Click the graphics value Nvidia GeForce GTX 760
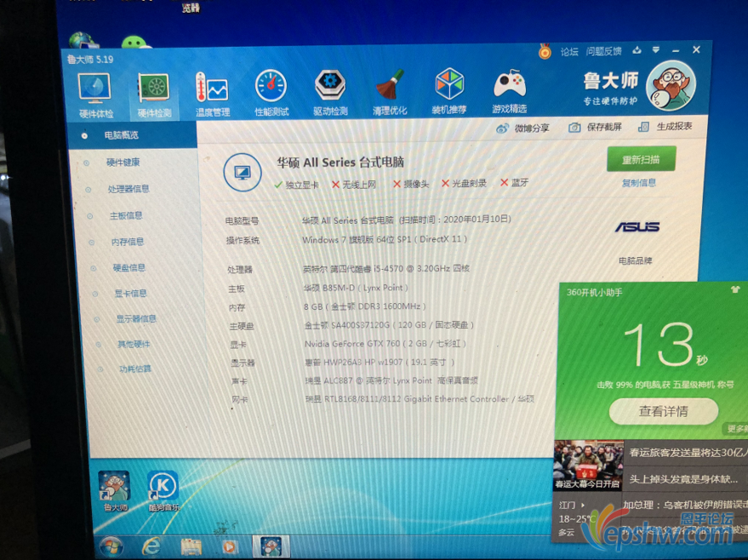The image size is (748, 560). (x=385, y=344)
